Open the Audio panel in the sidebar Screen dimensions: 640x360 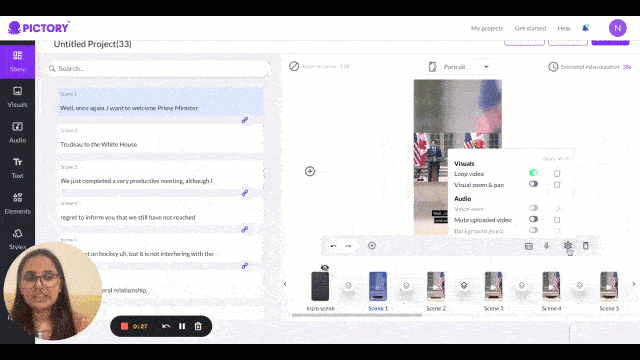coord(17,133)
